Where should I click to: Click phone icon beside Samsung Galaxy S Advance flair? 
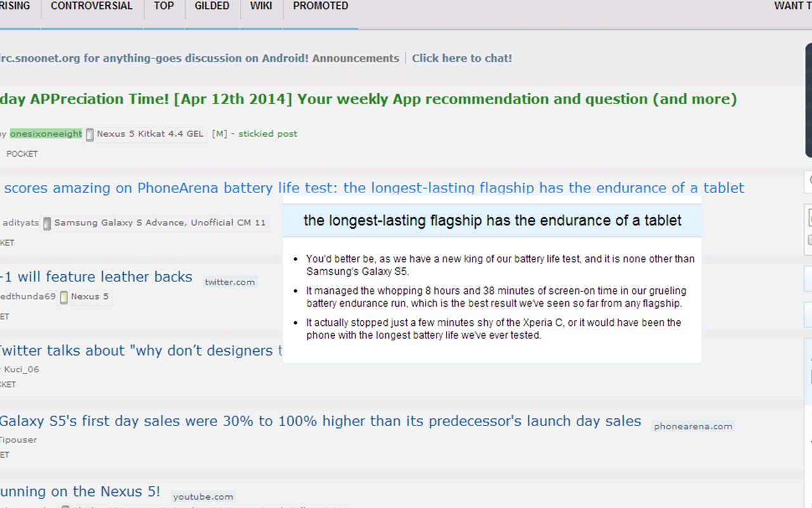[47, 224]
